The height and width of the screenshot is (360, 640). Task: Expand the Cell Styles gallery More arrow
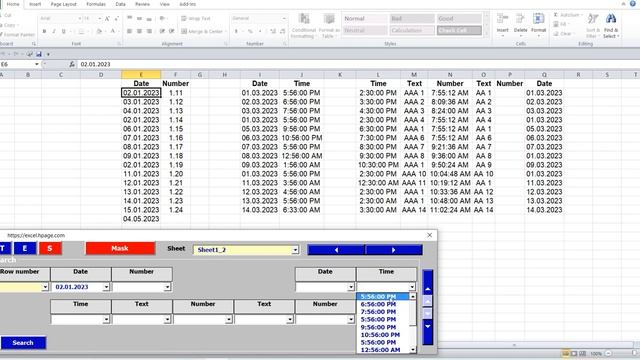click(486, 34)
